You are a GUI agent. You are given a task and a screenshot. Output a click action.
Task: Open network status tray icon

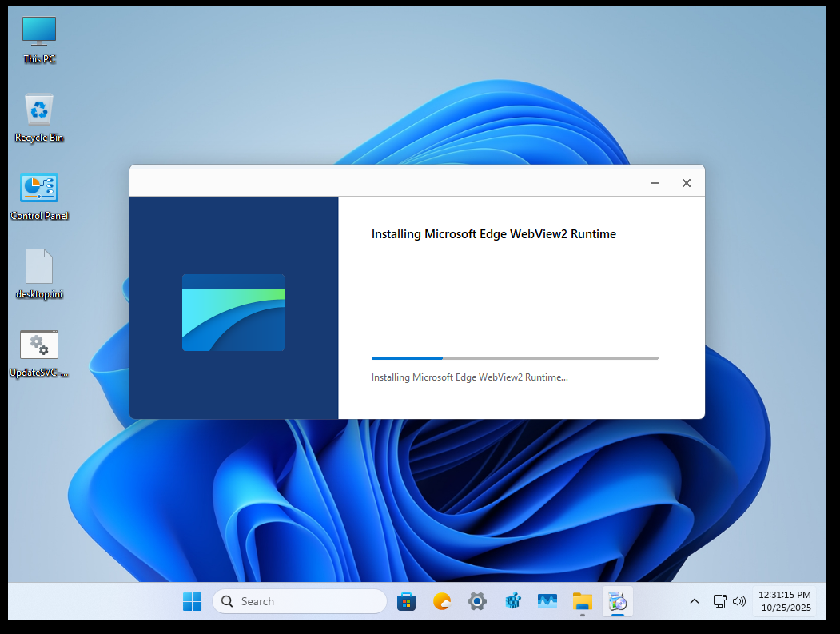click(x=720, y=601)
